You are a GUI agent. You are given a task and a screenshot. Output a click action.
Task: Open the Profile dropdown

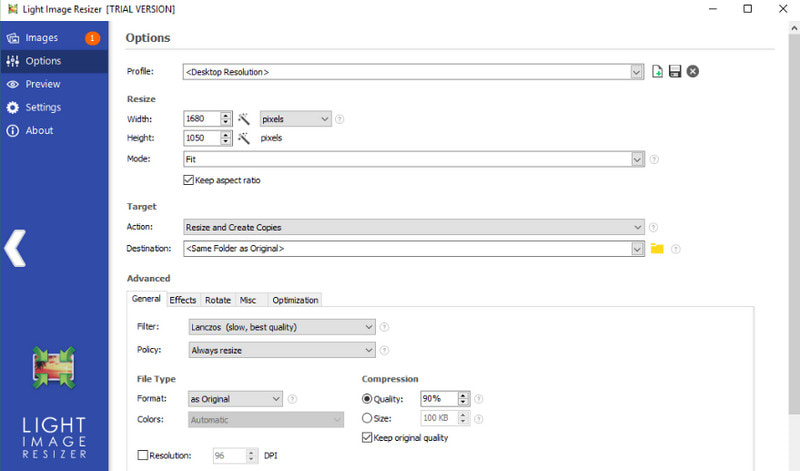637,72
